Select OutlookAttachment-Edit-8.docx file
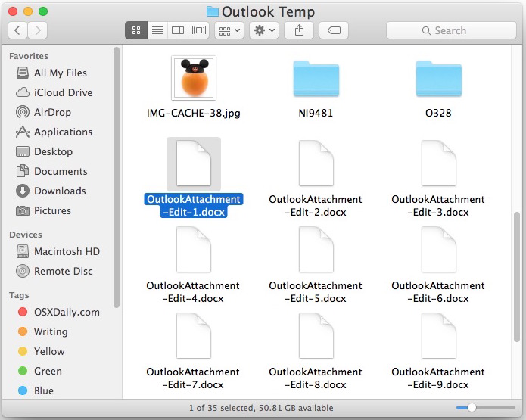526x420 pixels. 316,336
